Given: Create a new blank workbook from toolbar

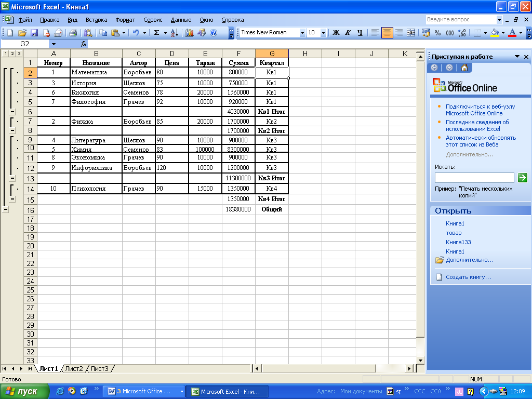Looking at the screenshot, I should [10, 33].
